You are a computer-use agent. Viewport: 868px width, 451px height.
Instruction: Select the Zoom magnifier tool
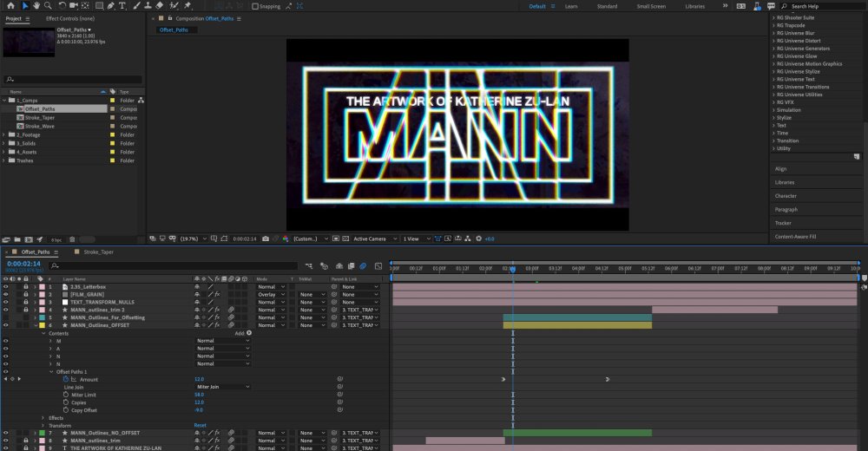coord(48,5)
